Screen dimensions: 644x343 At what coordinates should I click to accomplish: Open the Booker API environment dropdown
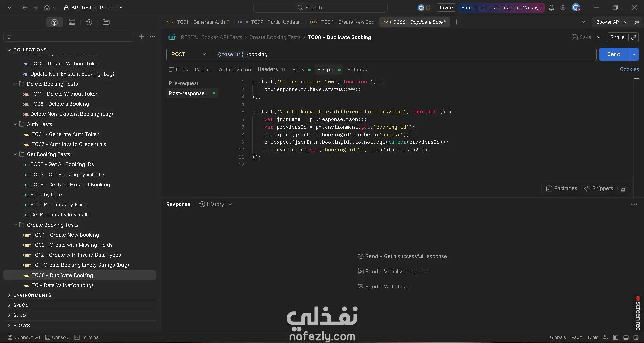point(611,22)
